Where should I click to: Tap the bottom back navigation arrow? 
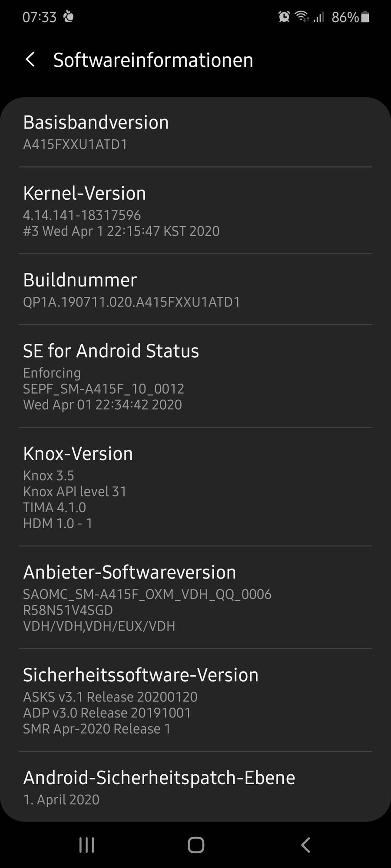point(305,845)
